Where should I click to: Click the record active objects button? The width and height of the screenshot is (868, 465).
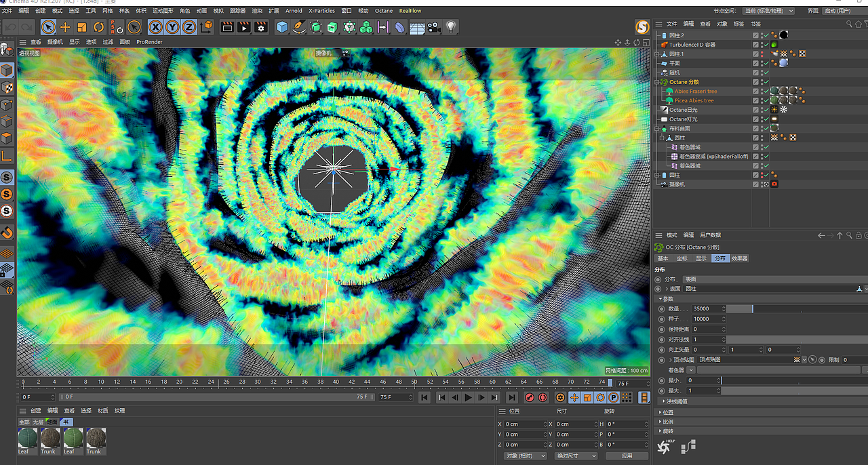click(x=530, y=398)
